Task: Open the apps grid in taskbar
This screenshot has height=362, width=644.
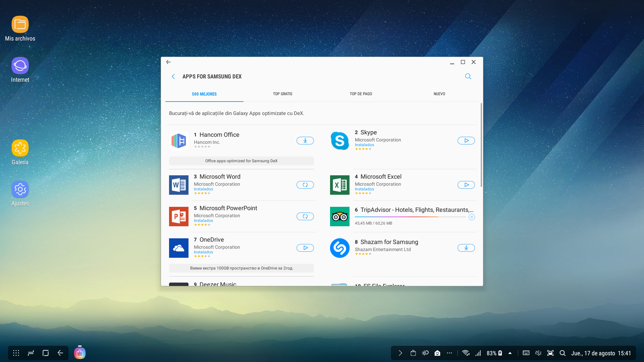Action: [x=16, y=353]
